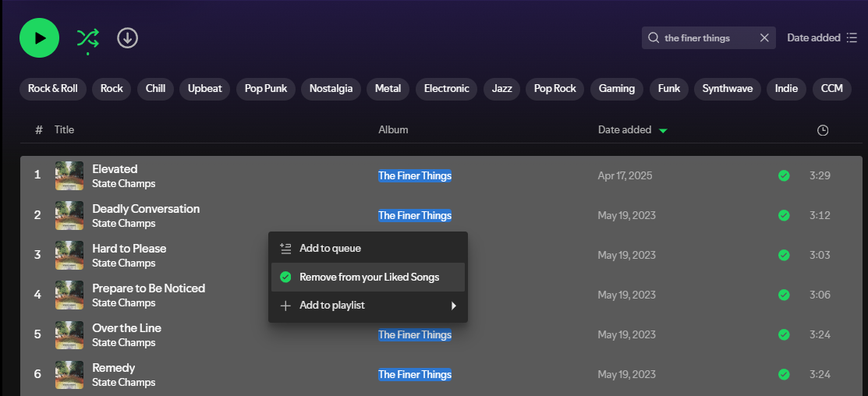Click the plus icon beside Add to playlist
This screenshot has height=396, width=868.
click(x=285, y=306)
